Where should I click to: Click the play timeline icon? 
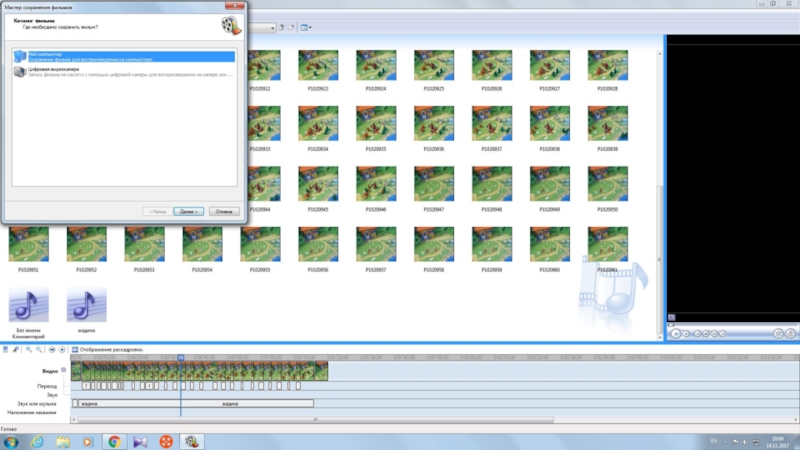(x=62, y=349)
